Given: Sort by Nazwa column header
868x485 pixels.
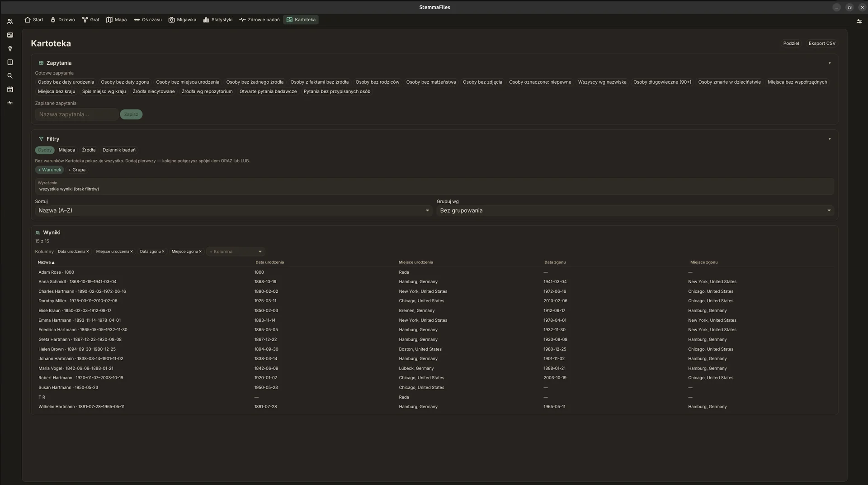Looking at the screenshot, I should pos(46,262).
